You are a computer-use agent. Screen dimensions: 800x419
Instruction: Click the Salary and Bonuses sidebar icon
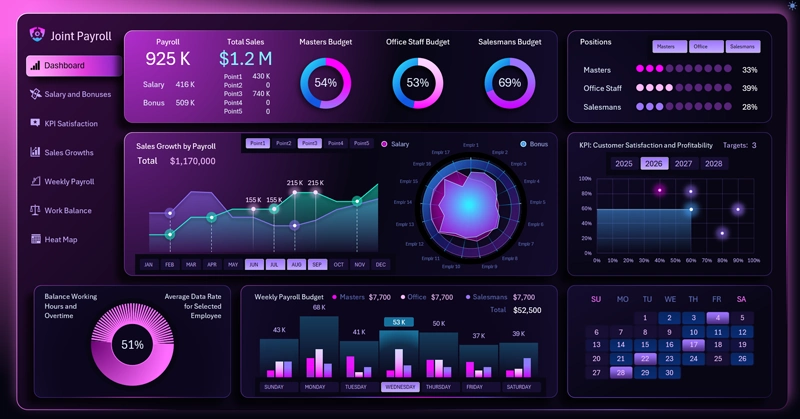point(35,94)
